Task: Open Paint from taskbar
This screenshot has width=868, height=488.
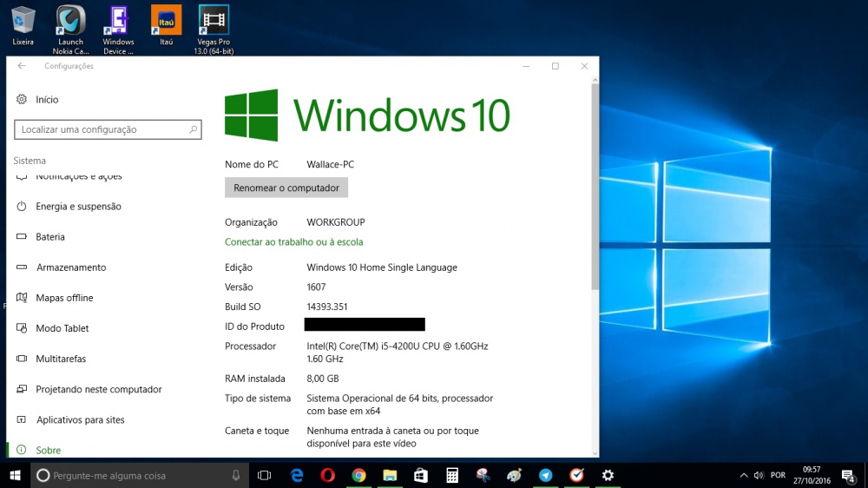Action: pos(514,475)
